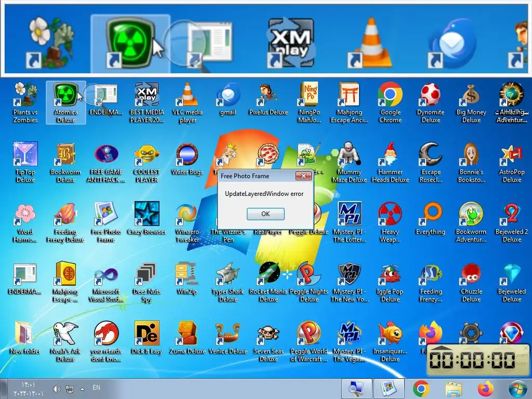This screenshot has width=532, height=399.
Task: Select the Rocket Mania Deluxe icon
Action: point(269,282)
